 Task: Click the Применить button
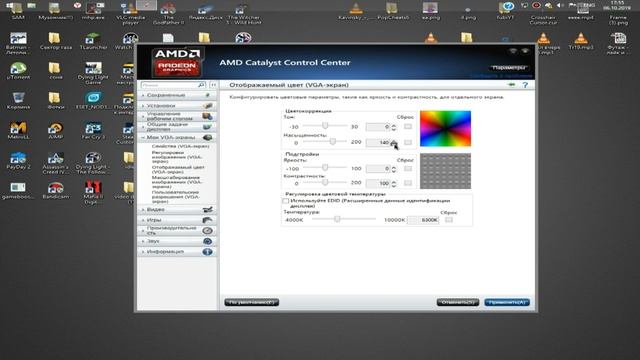click(x=507, y=302)
